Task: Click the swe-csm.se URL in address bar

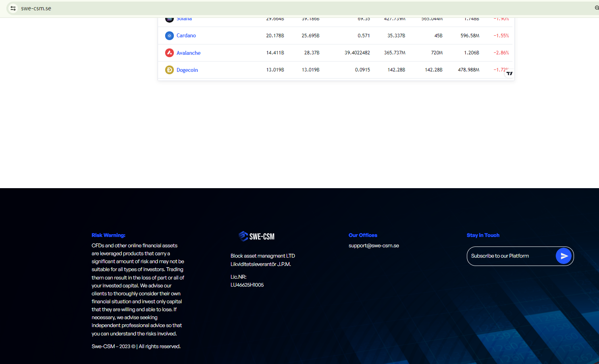Action: (x=36, y=8)
